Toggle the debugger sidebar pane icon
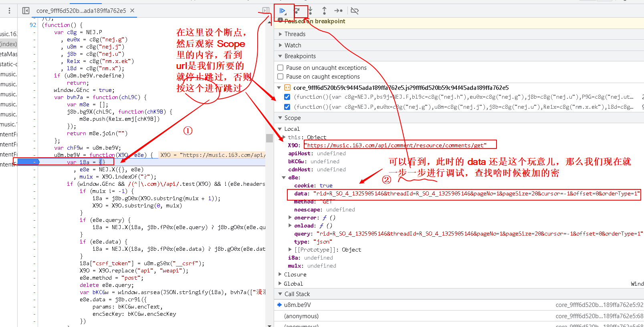 (266, 10)
